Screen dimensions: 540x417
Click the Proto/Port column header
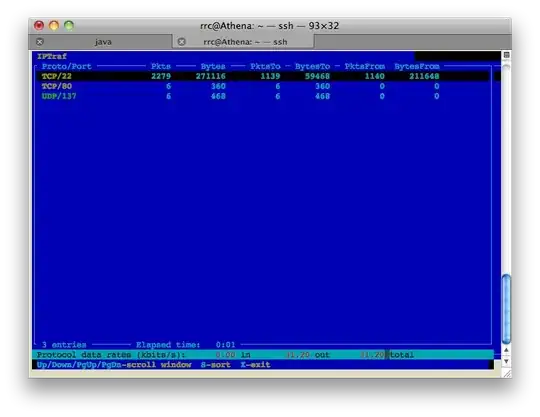coord(66,66)
